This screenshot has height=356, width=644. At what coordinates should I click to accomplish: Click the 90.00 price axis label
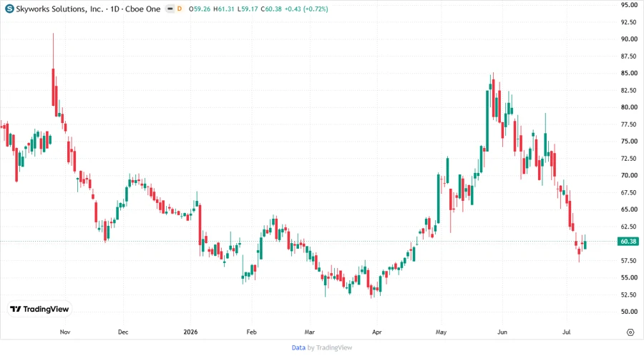point(629,39)
